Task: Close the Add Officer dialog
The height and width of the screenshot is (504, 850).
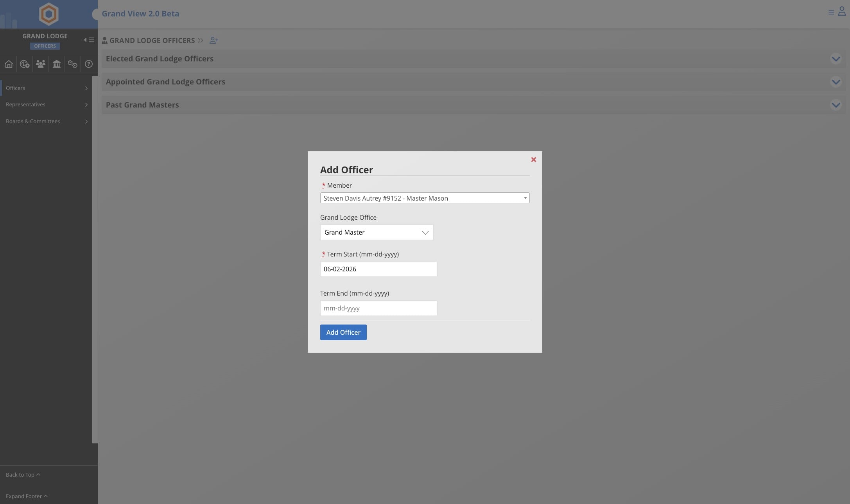Action: click(x=533, y=160)
